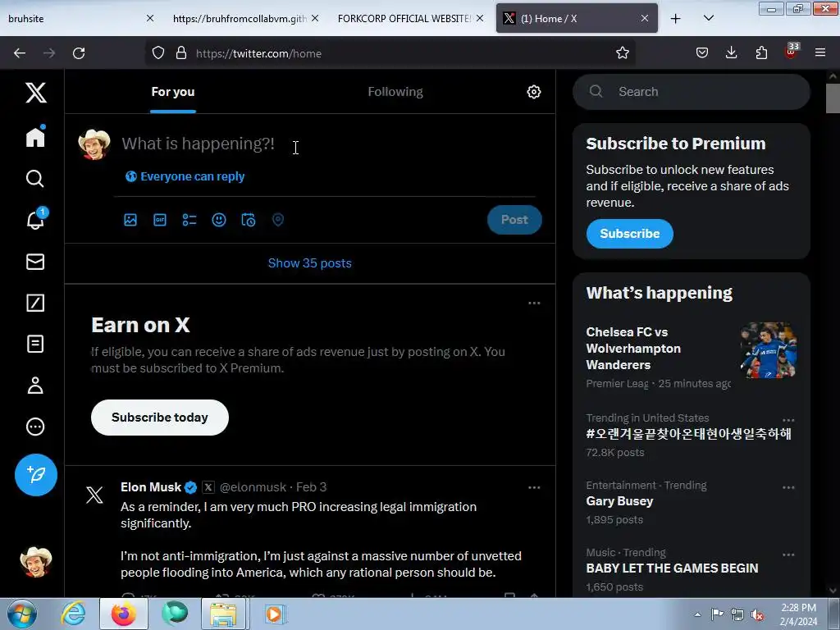The height and width of the screenshot is (630, 840).
Task: Switch to the bruhfromcollabvm browser tab
Action: coord(245,18)
